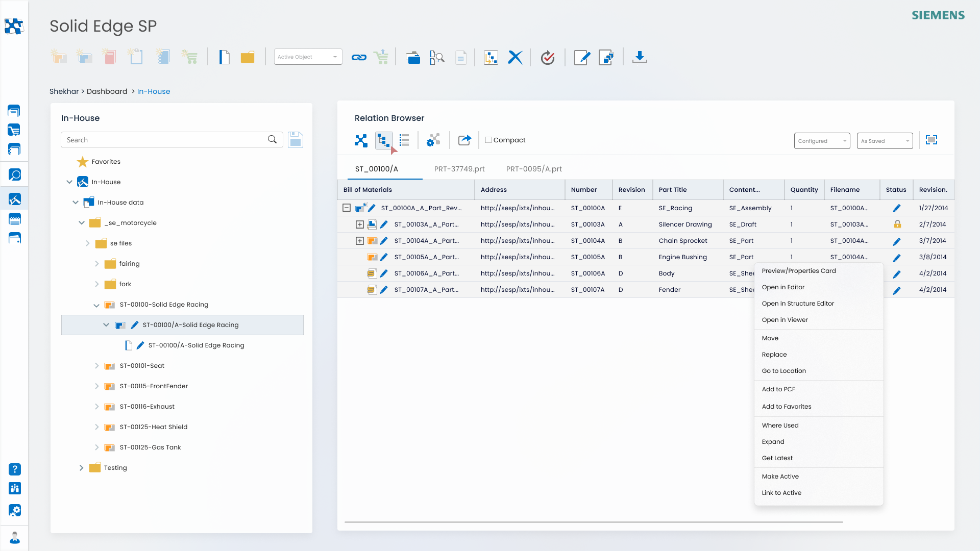Expand the ST_00104A_A_Part row

[x=360, y=241]
